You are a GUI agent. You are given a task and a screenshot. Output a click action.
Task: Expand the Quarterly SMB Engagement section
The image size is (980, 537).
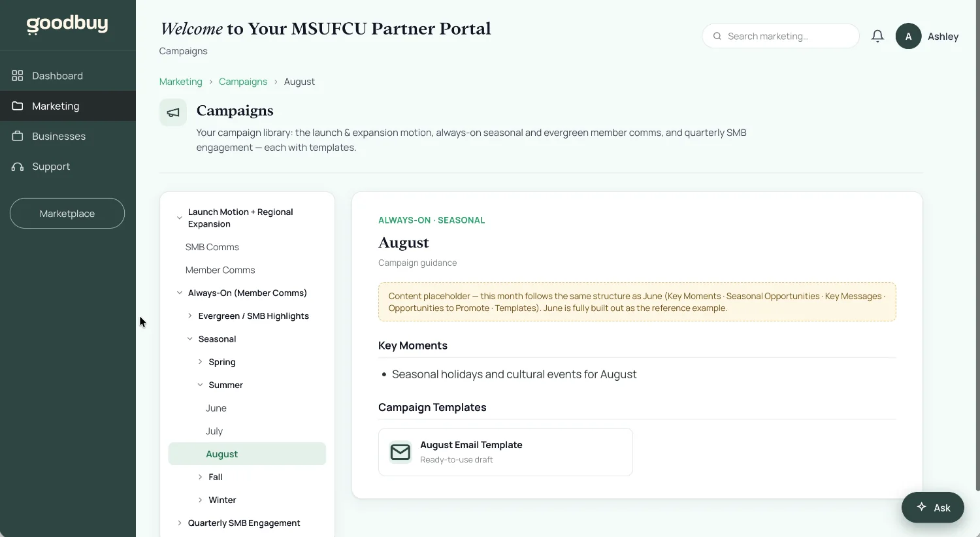(180, 523)
